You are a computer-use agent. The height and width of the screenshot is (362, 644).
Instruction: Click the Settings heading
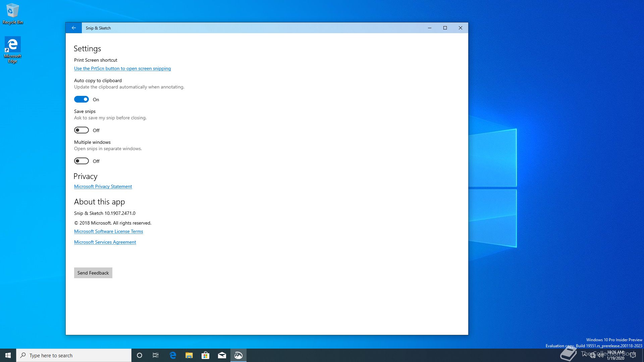tap(87, 49)
